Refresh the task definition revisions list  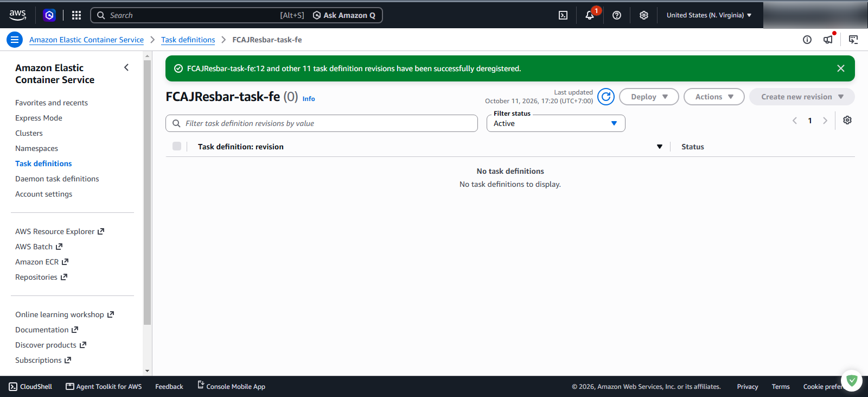pyautogui.click(x=606, y=97)
